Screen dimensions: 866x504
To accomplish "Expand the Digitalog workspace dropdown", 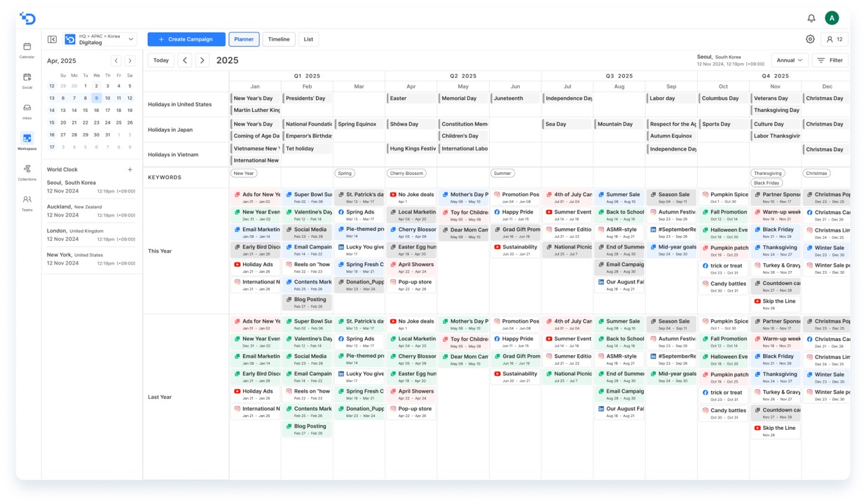I will point(131,39).
